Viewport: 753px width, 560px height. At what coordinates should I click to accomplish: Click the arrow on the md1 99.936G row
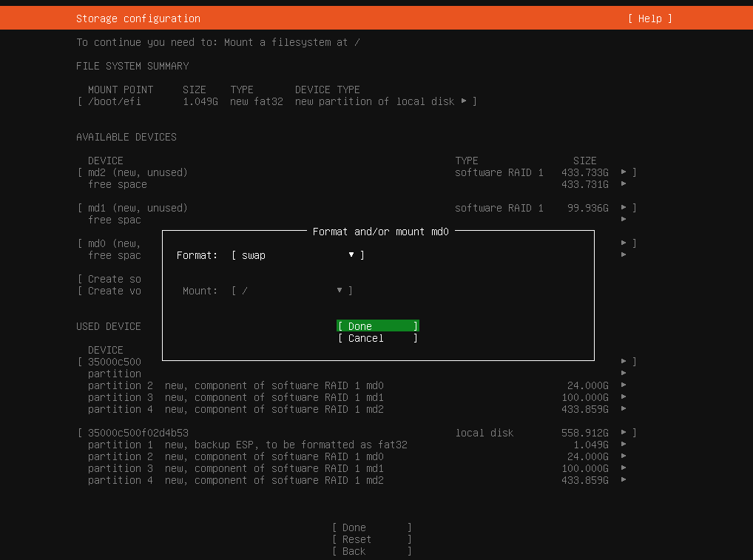624,208
